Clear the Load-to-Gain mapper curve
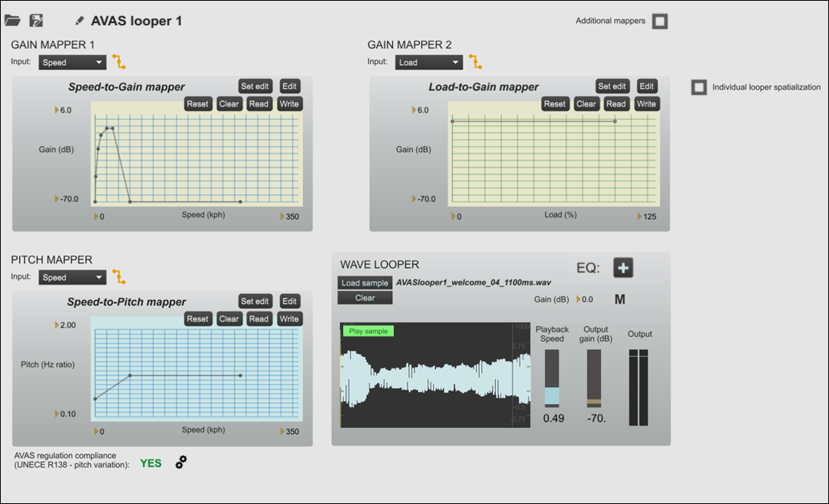 coord(586,104)
